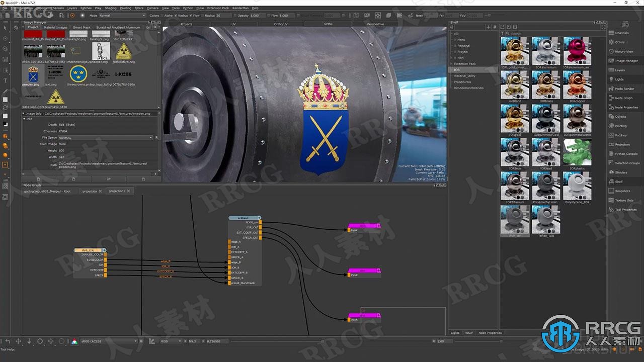Open Node Properties from the right sidebar
Screen dimensions: 644x362
pyautogui.click(x=626, y=107)
